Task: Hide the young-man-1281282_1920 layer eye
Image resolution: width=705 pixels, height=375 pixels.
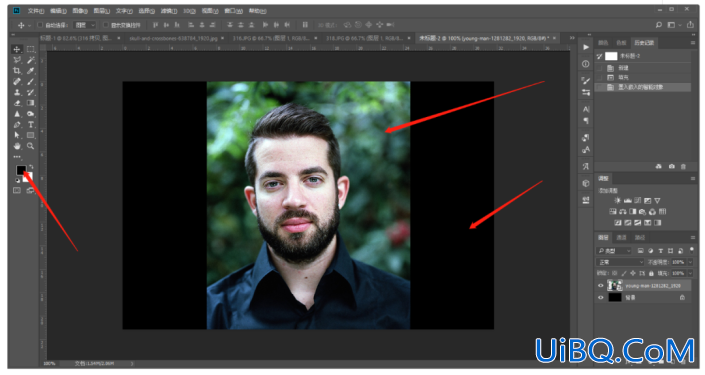Action: [601, 286]
